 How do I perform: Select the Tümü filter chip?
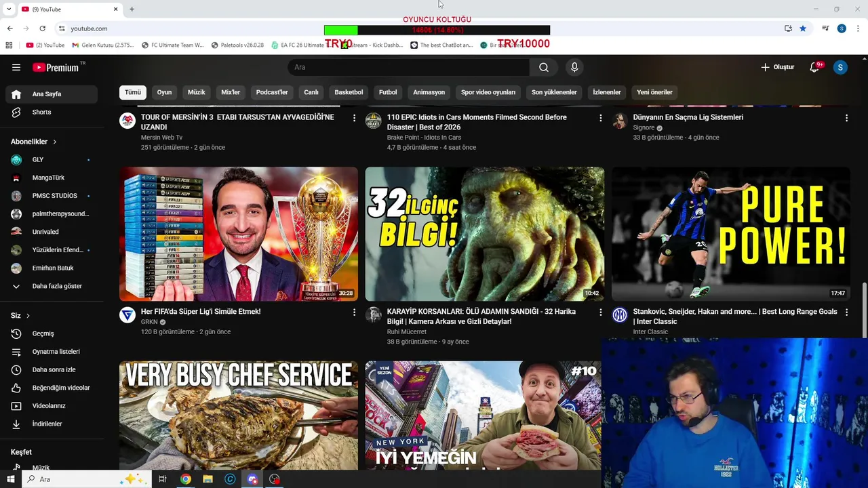pos(133,92)
